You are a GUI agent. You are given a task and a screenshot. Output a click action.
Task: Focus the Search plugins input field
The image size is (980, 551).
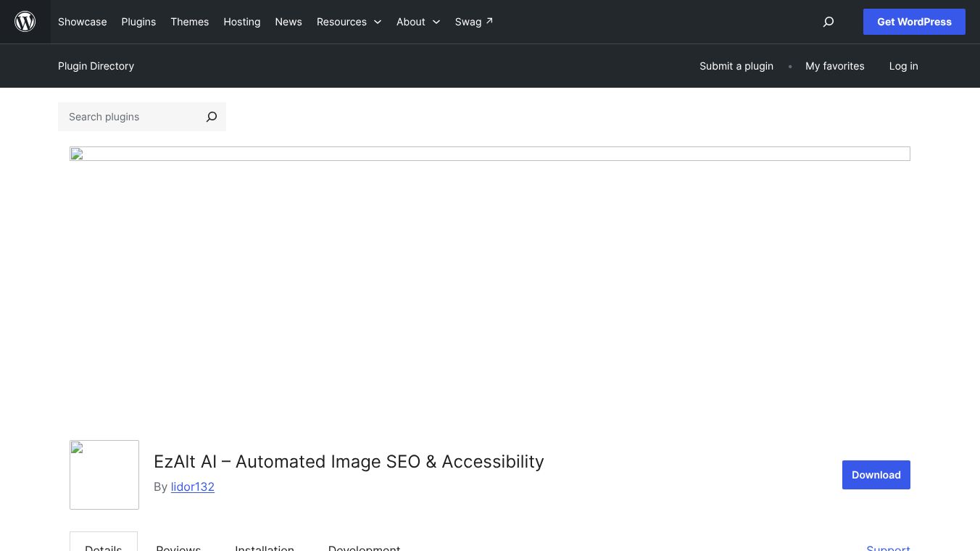128,117
